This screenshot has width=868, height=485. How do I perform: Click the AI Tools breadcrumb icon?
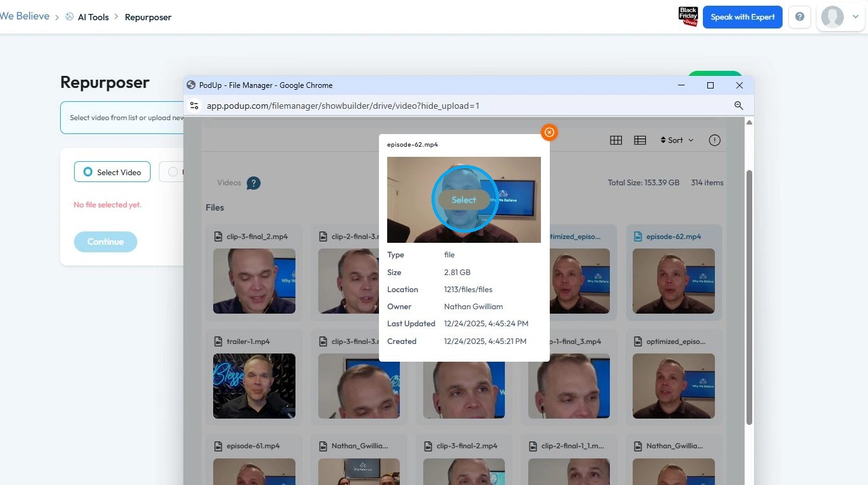70,17
